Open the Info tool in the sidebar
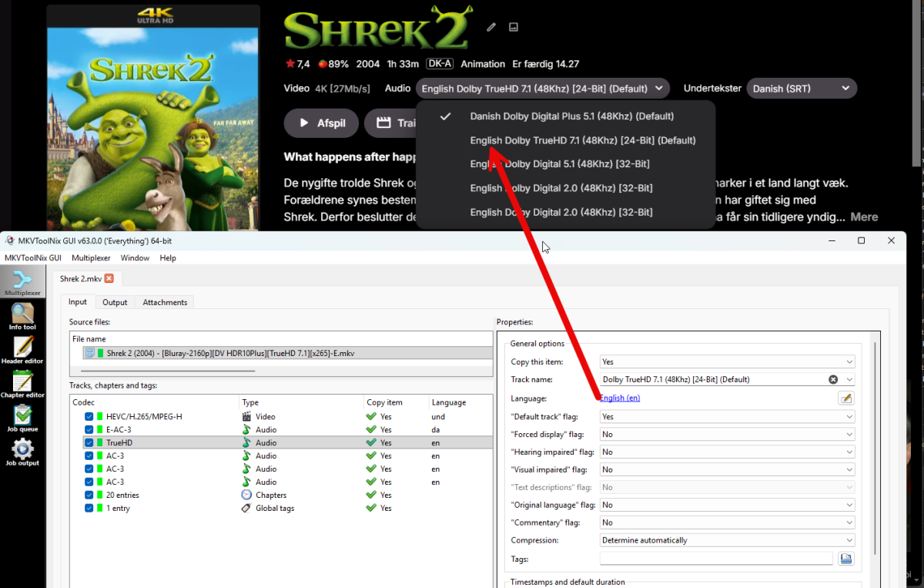 (22, 316)
